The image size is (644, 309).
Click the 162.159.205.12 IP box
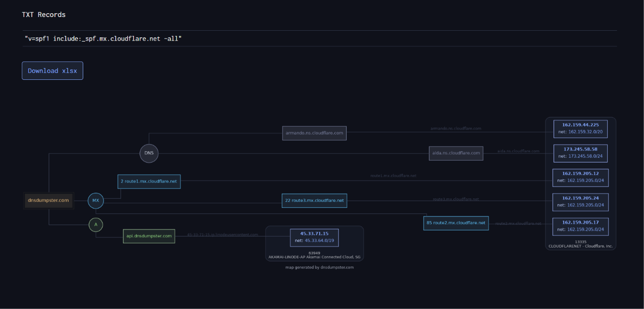[x=580, y=178]
